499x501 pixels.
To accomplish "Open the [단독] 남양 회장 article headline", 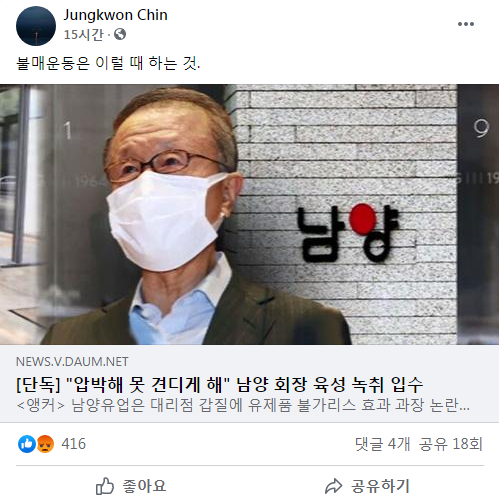I will (x=220, y=384).
